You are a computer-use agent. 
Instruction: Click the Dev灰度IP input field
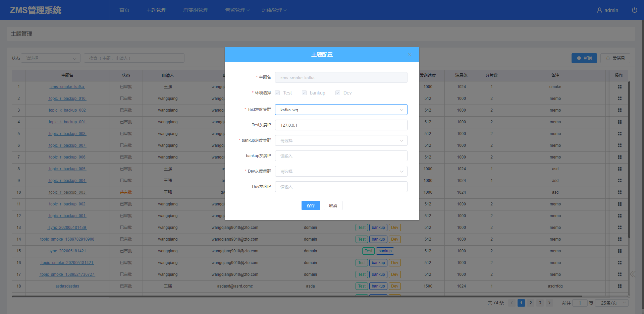341,187
